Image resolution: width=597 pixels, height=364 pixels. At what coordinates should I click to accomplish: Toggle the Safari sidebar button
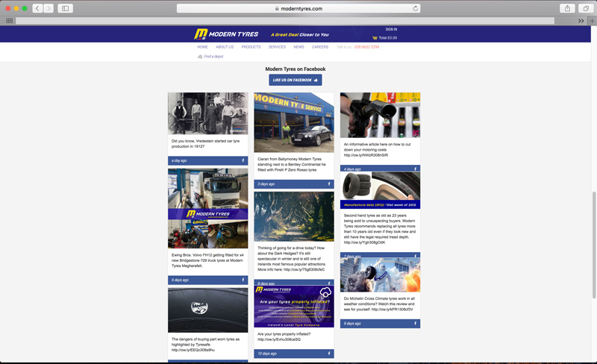tap(65, 8)
